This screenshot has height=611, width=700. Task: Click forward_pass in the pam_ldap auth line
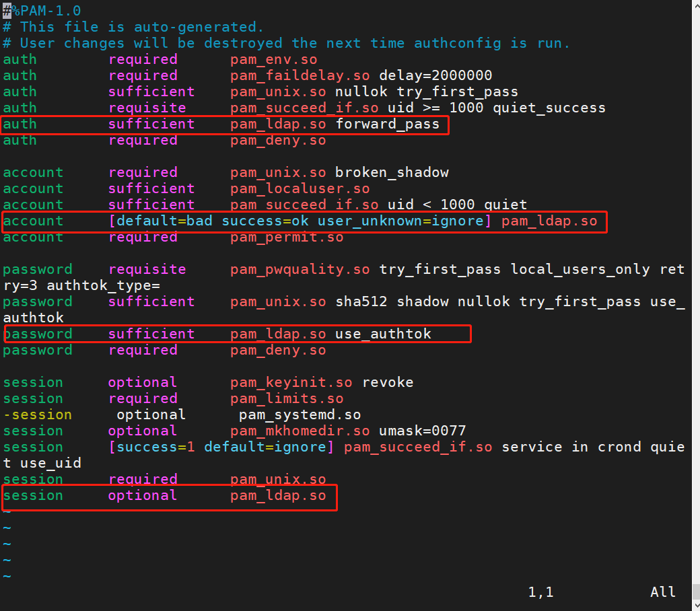(388, 124)
